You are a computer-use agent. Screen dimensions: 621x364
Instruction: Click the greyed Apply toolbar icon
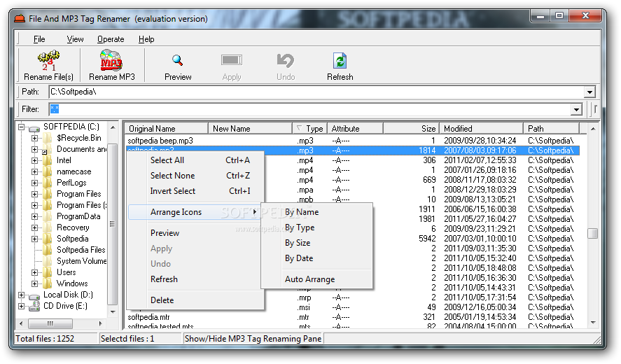232,60
